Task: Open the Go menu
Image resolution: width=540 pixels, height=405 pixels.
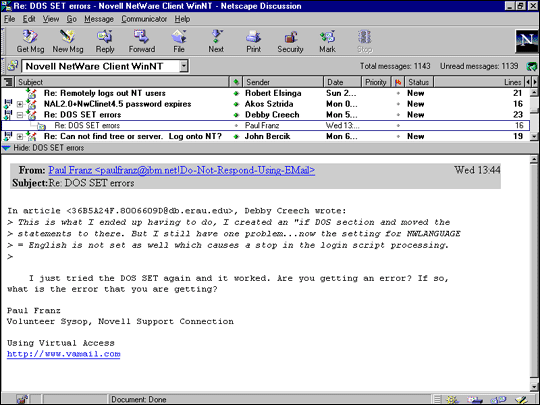Action: click(71, 19)
